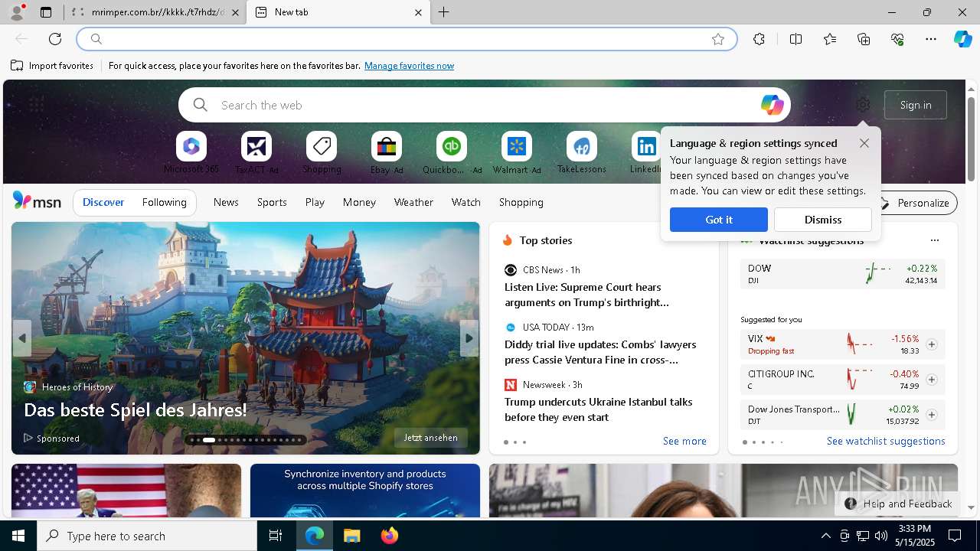Close the mrimper.com.br tab
The height and width of the screenshot is (551, 980).
pyautogui.click(x=235, y=12)
